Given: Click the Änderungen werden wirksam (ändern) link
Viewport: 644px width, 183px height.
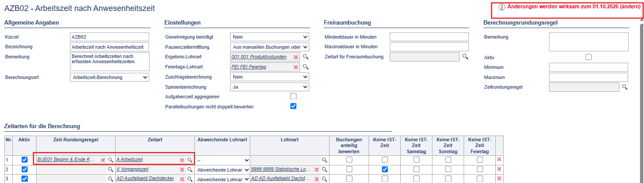Looking at the screenshot, I should 574,7.
